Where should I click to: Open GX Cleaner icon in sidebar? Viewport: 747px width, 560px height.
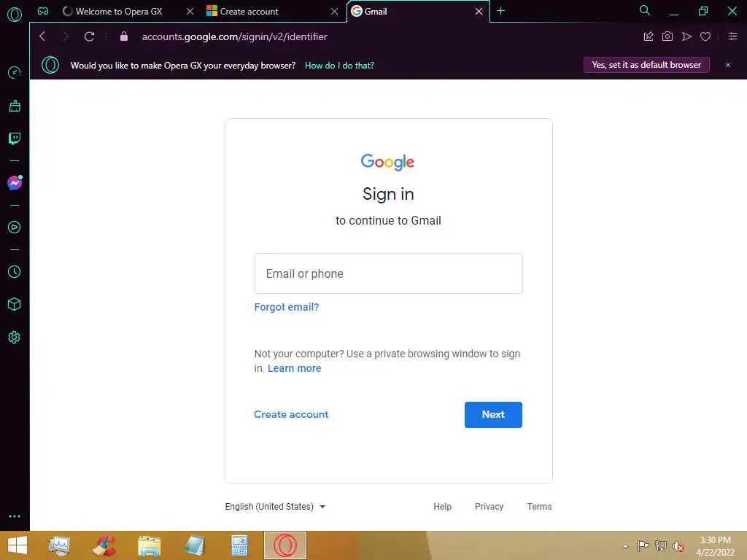[15, 106]
